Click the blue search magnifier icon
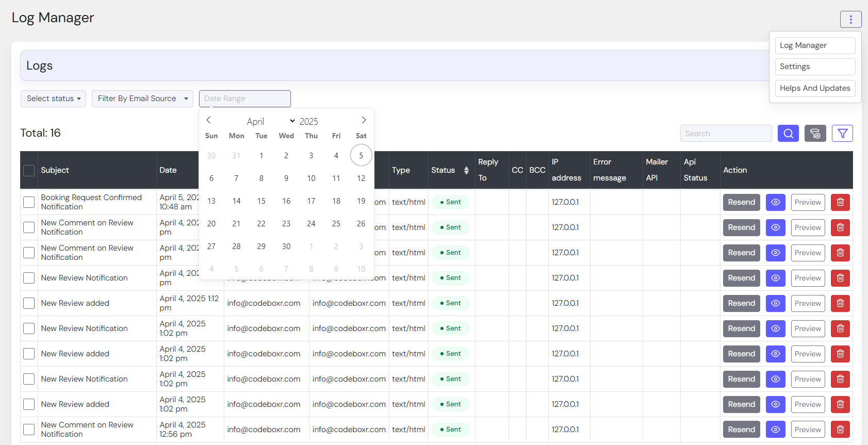Screen dimensions: 868x445 point(788,134)
